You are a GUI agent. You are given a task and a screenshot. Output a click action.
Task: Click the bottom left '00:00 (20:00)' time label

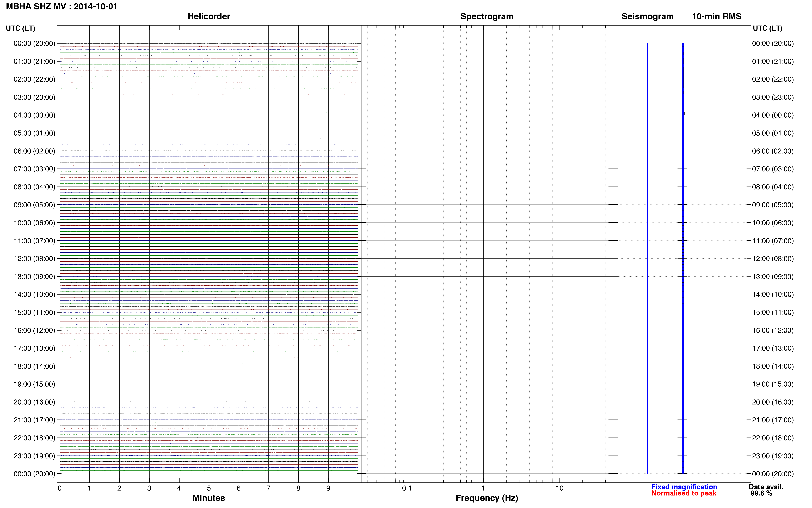34,474
